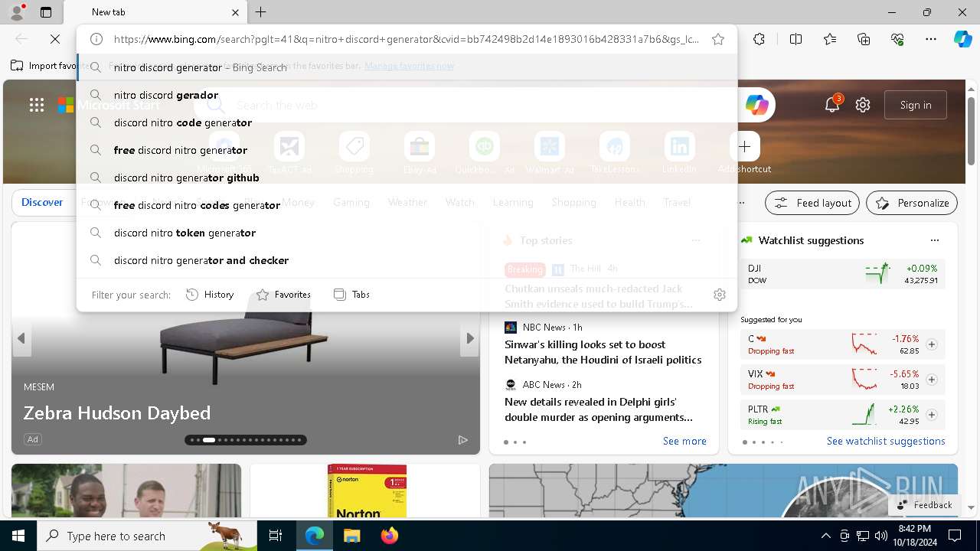Open Extensions puzzle icon
980x551 pixels.
(x=759, y=39)
